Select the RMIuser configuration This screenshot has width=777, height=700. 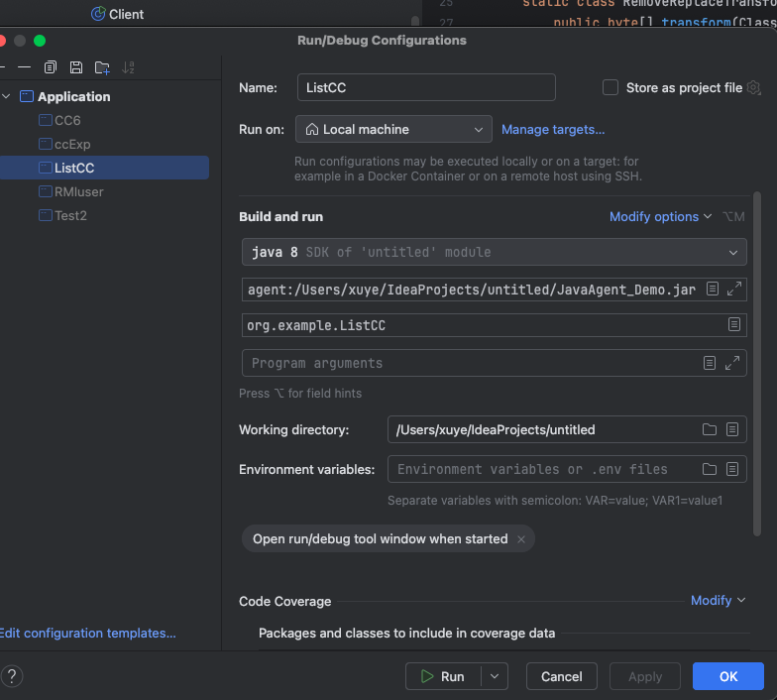(78, 191)
